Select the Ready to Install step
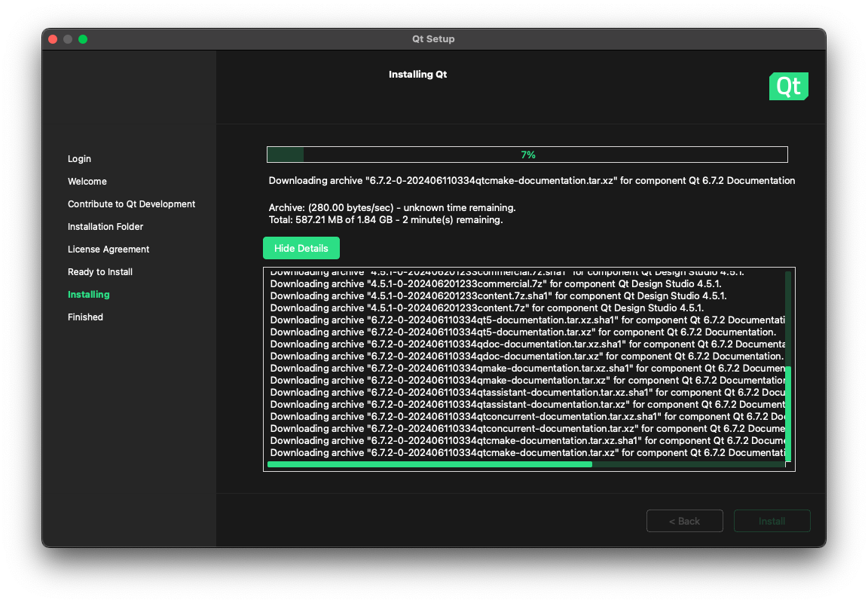The width and height of the screenshot is (868, 603). (x=100, y=272)
